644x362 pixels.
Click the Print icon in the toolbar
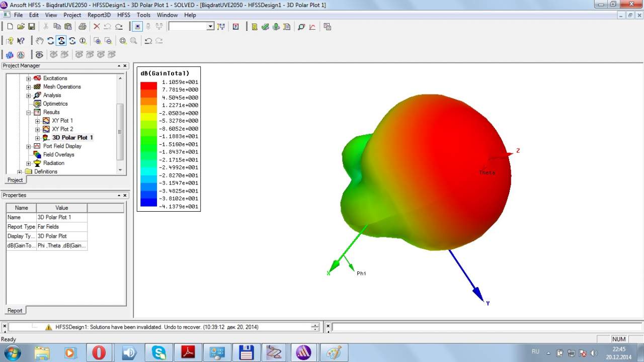tap(82, 27)
